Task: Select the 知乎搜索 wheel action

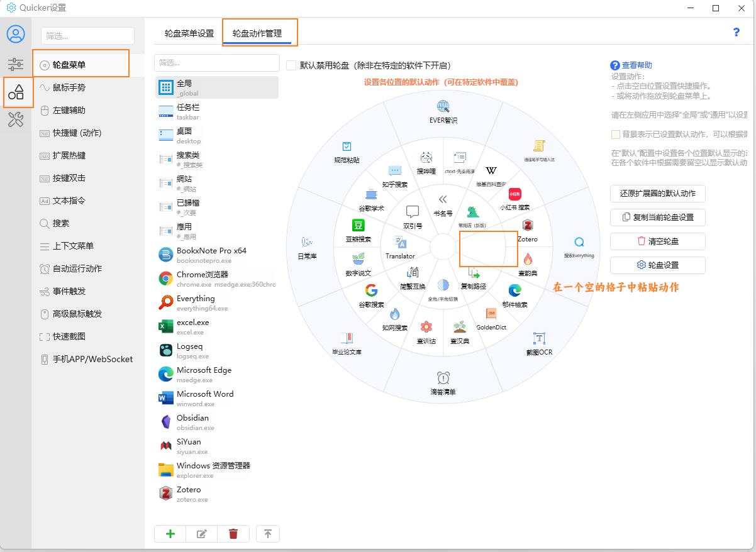Action: [x=395, y=177]
